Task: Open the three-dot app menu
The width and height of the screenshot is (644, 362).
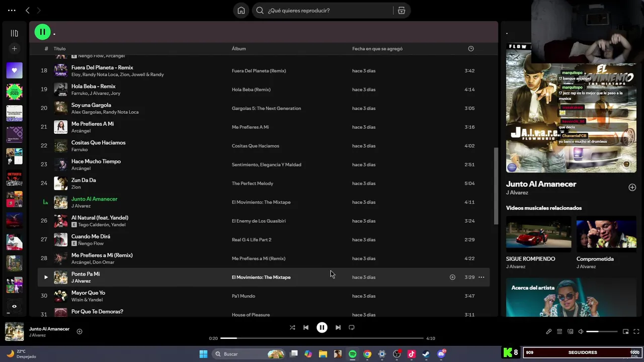Action: (x=12, y=11)
